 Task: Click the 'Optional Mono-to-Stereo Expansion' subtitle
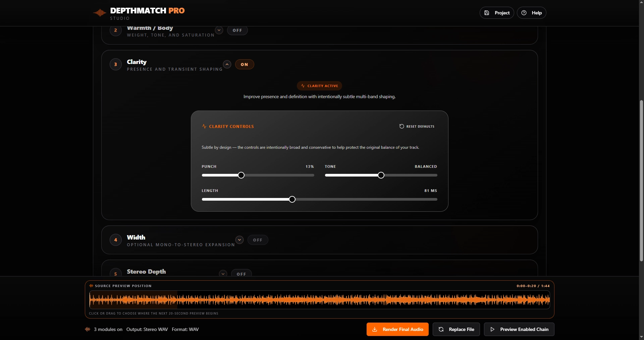click(x=181, y=245)
